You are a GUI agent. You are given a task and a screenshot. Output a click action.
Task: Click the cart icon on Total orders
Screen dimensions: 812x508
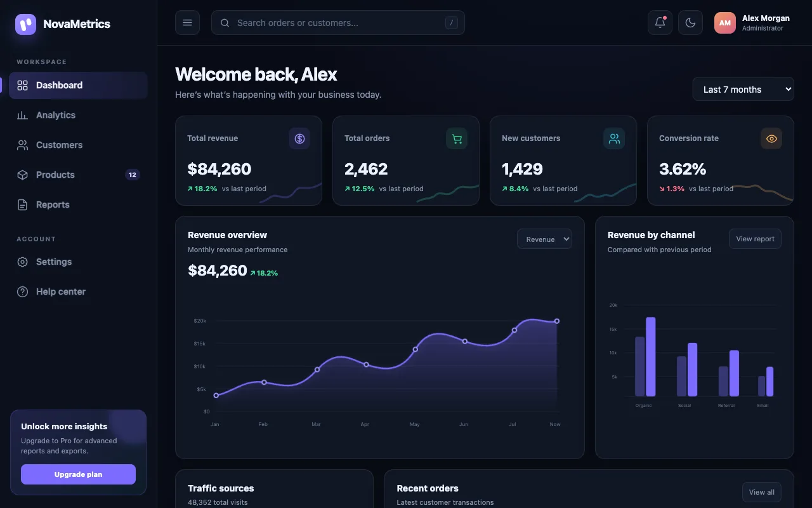pos(457,138)
